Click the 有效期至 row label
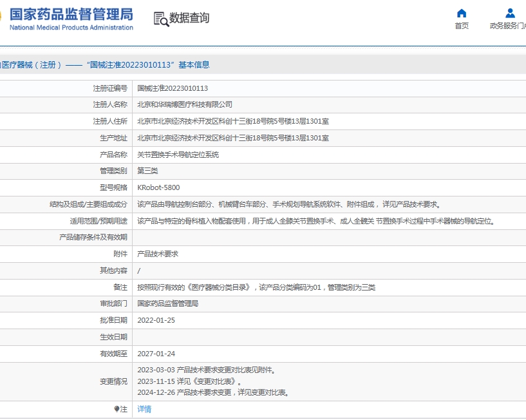This screenshot has width=526, height=420. pos(113,354)
